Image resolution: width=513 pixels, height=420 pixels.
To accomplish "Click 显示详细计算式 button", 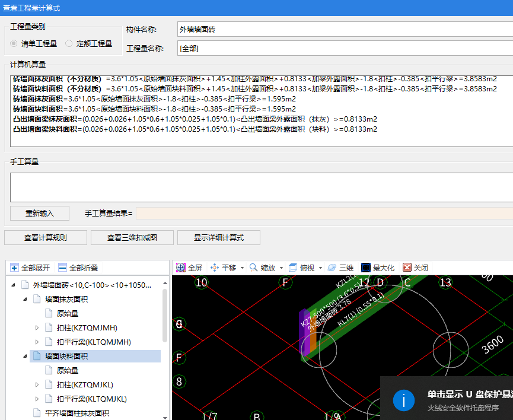I will coord(219,237).
